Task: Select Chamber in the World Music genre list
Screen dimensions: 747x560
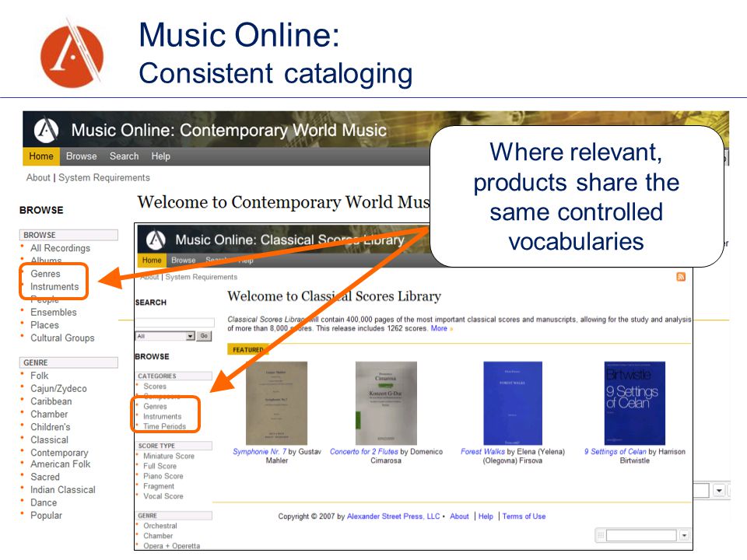Action: click(49, 415)
